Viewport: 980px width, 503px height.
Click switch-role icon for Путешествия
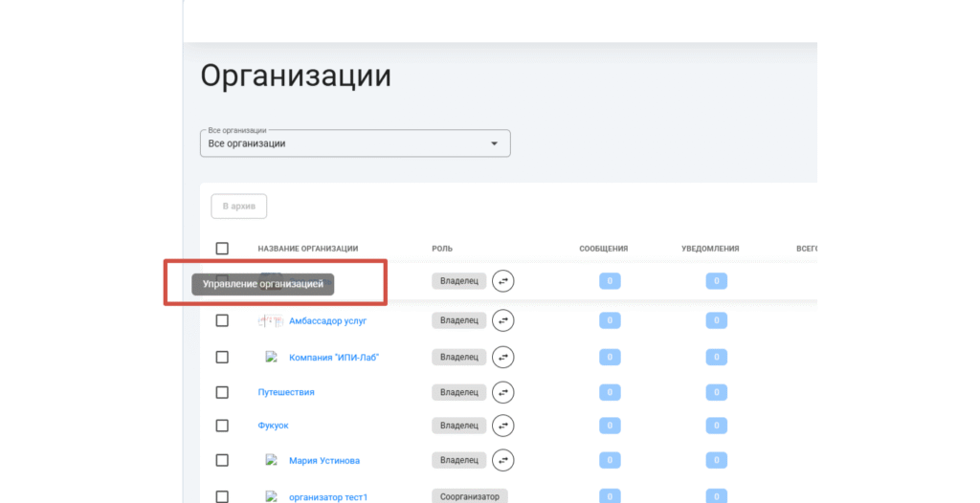502,392
